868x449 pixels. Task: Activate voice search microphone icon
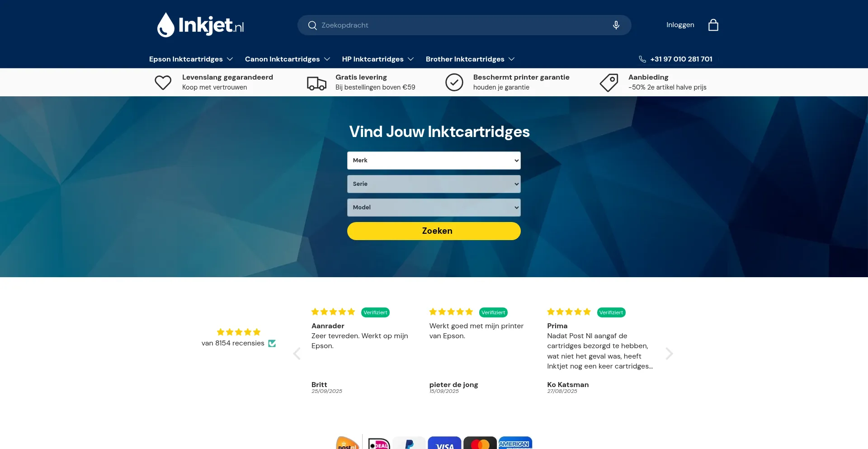click(x=616, y=25)
